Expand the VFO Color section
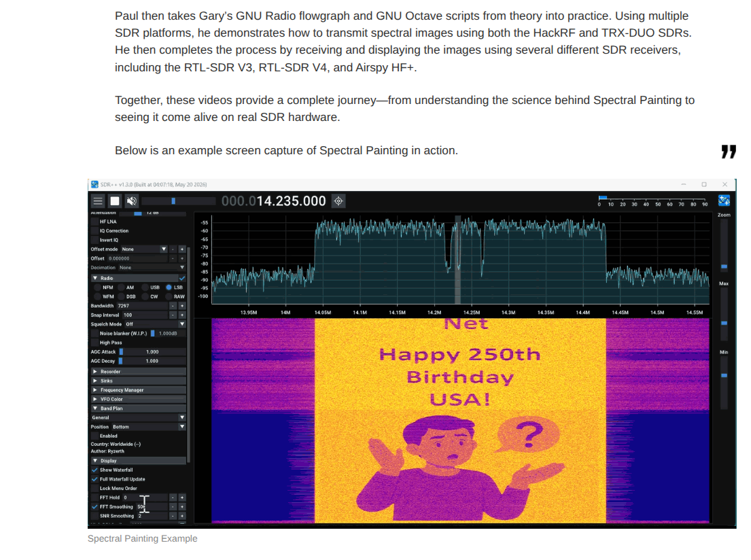This screenshot has width=751, height=560. pyautogui.click(x=139, y=399)
